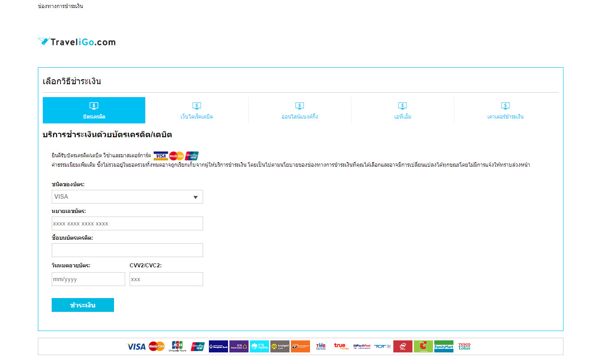Choose the ATM (เอทีเอ็ม) payment tab

(x=402, y=110)
